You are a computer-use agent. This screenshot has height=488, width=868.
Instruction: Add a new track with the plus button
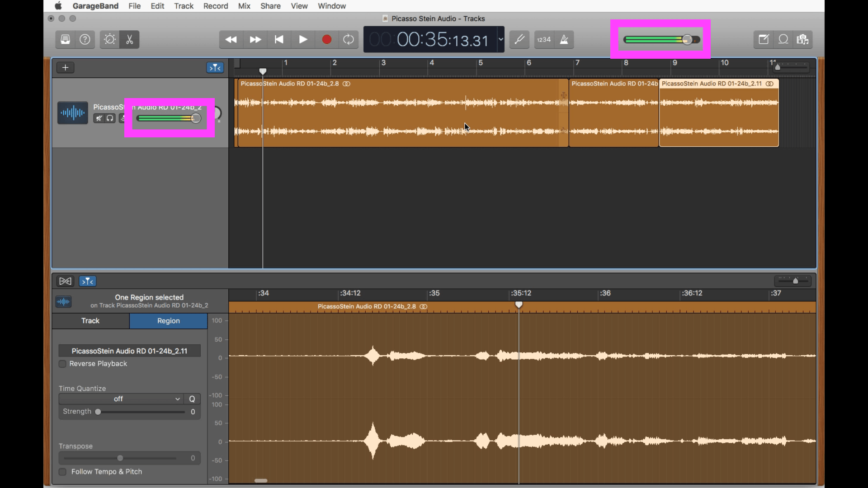pyautogui.click(x=65, y=67)
